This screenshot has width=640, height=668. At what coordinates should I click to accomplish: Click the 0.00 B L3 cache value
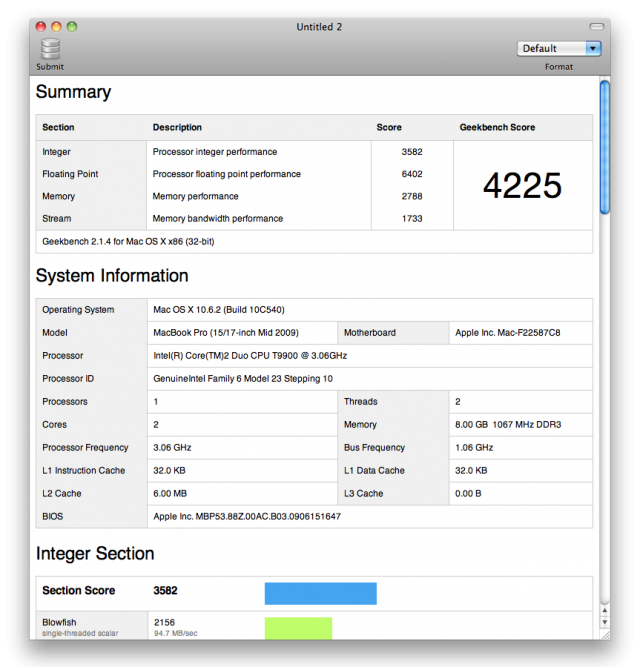point(468,494)
